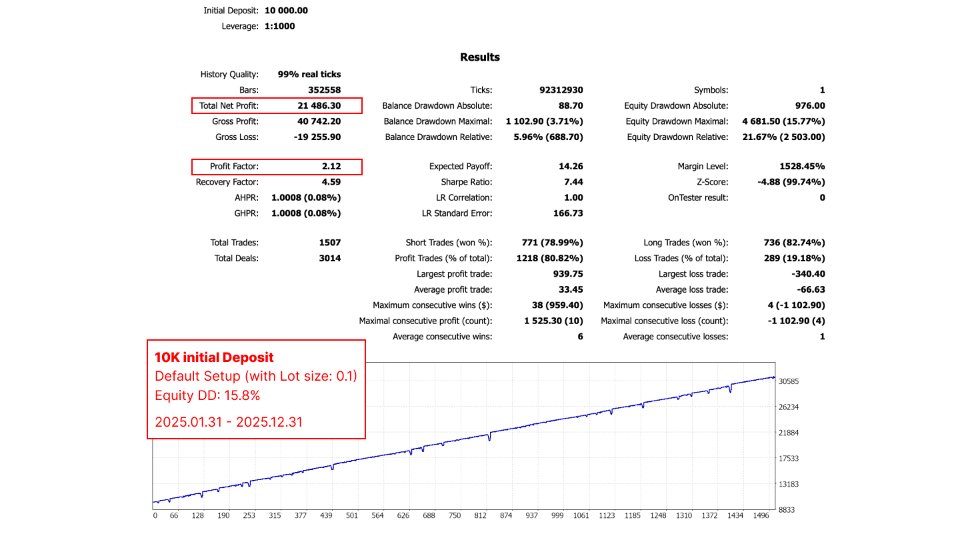Select Largest loss trade value -340.40

tap(808, 274)
